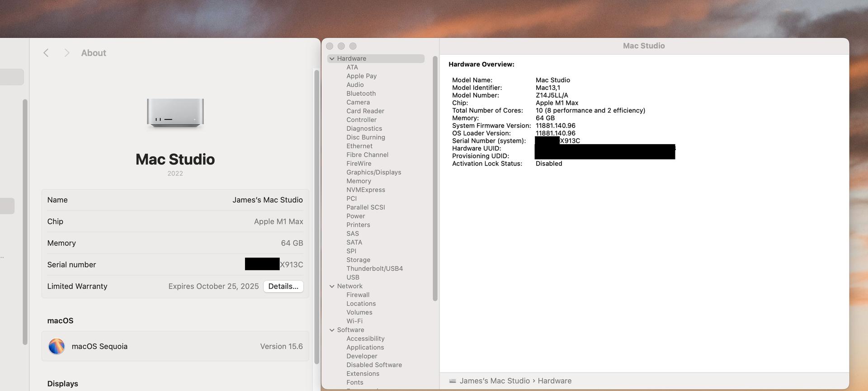Go back in About settings pane

click(46, 53)
